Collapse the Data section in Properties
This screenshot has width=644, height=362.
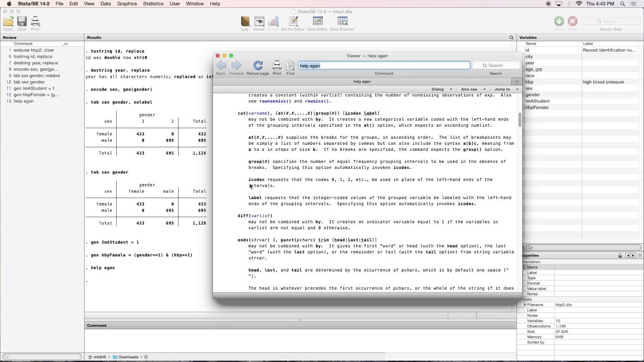tap(521, 299)
